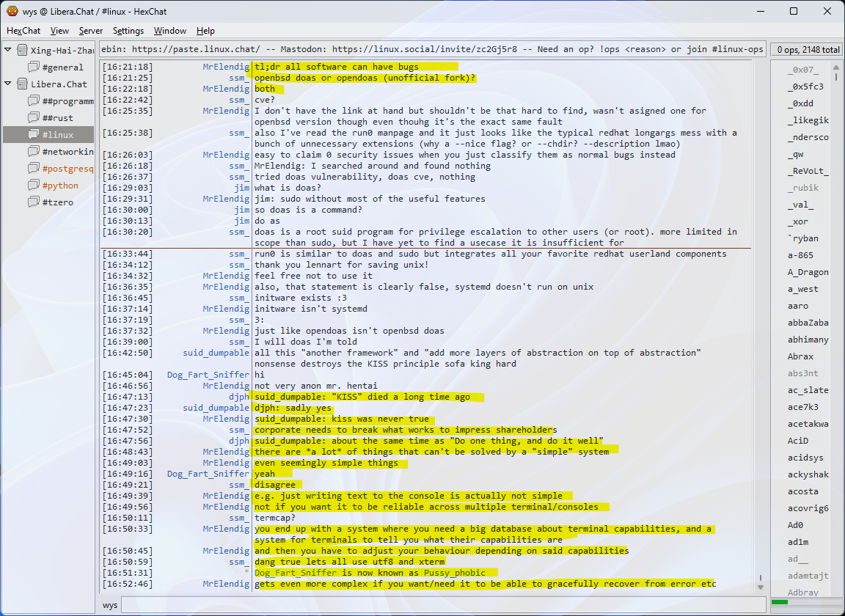Click the ##rust channel icon in tree
This screenshot has width=845, height=616.
[x=34, y=118]
